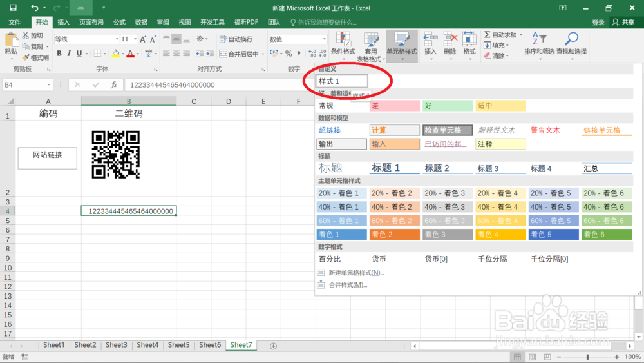The image size is (644, 363).
Task: Toggle Bold formatting
Action: 59,54
